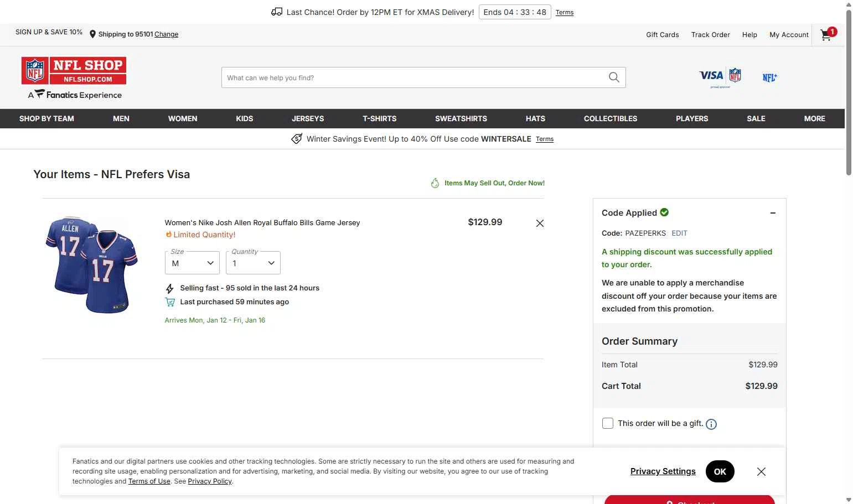Open the Jerseys menu
Viewport: 853px width, 504px height.
tap(308, 118)
